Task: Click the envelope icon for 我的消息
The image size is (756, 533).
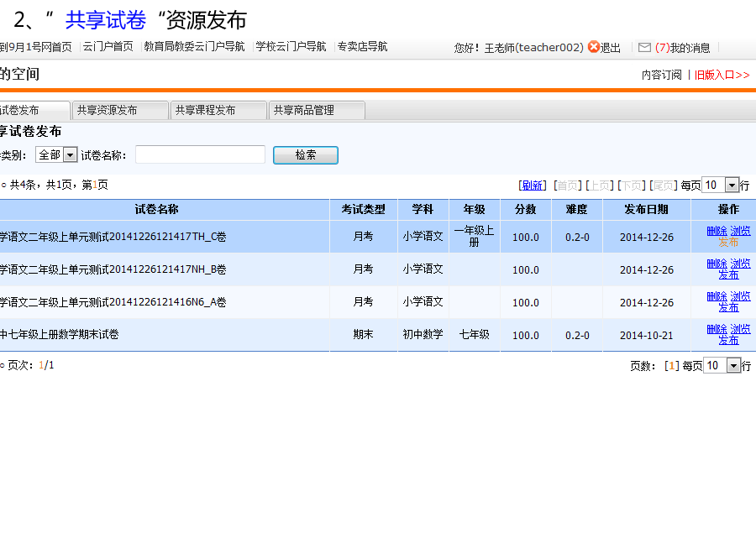Action: [x=644, y=48]
